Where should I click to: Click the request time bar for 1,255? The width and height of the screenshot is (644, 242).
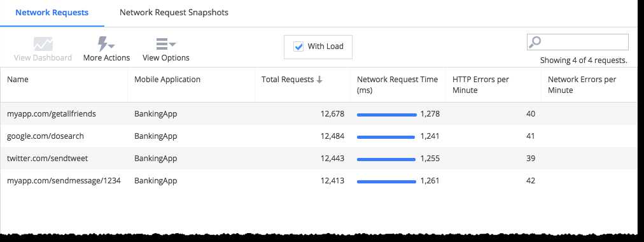click(x=386, y=159)
